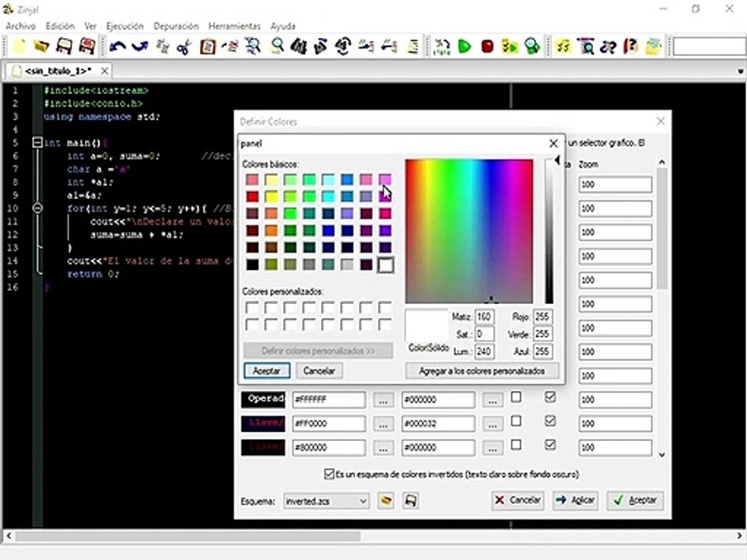Open the Ejecución menu
This screenshot has width=747, height=560.
pyautogui.click(x=124, y=26)
